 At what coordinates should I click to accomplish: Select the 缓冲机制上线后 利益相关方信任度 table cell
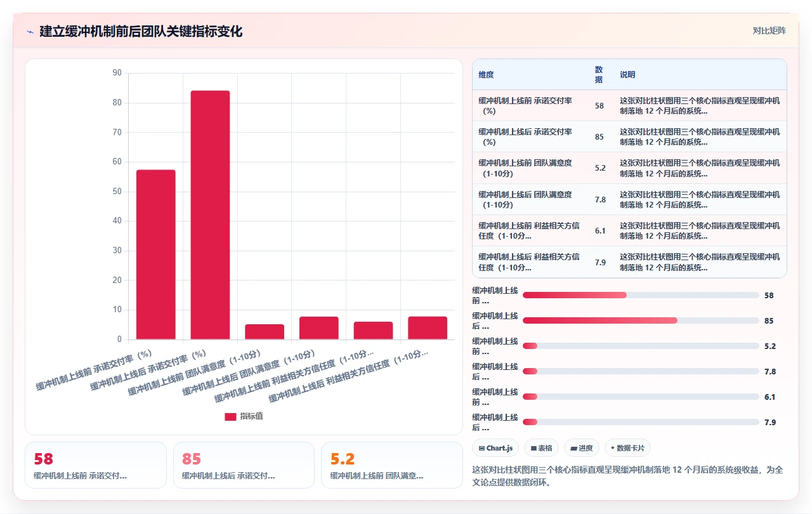(x=530, y=262)
